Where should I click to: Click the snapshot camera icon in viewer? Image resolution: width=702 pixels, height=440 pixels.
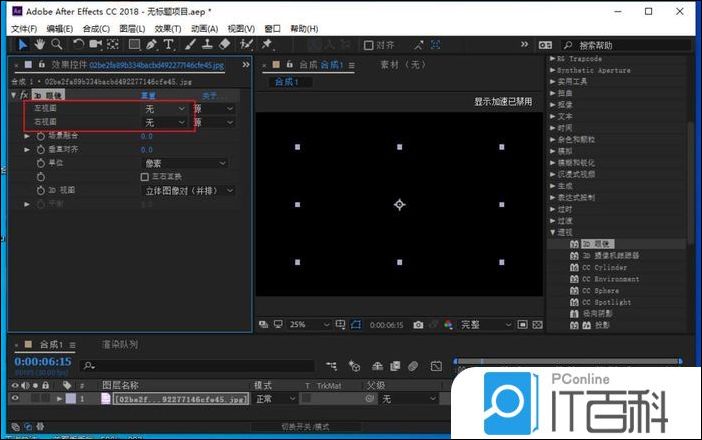click(418, 325)
